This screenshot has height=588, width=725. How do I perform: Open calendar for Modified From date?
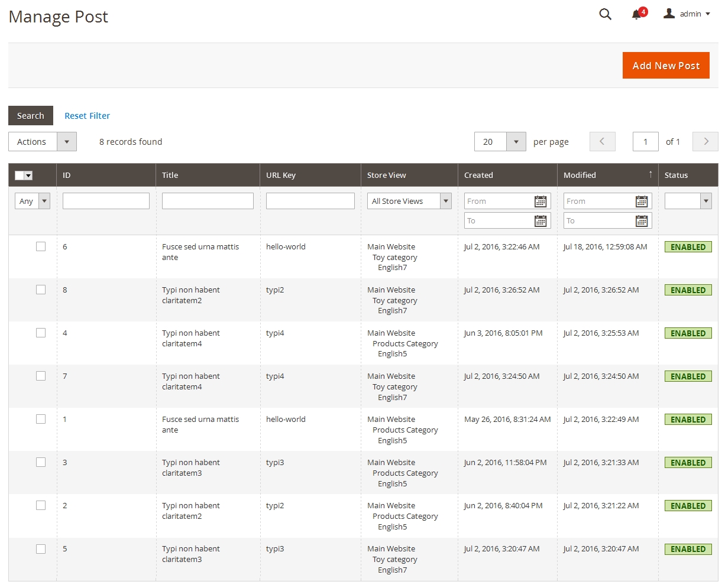tap(642, 202)
